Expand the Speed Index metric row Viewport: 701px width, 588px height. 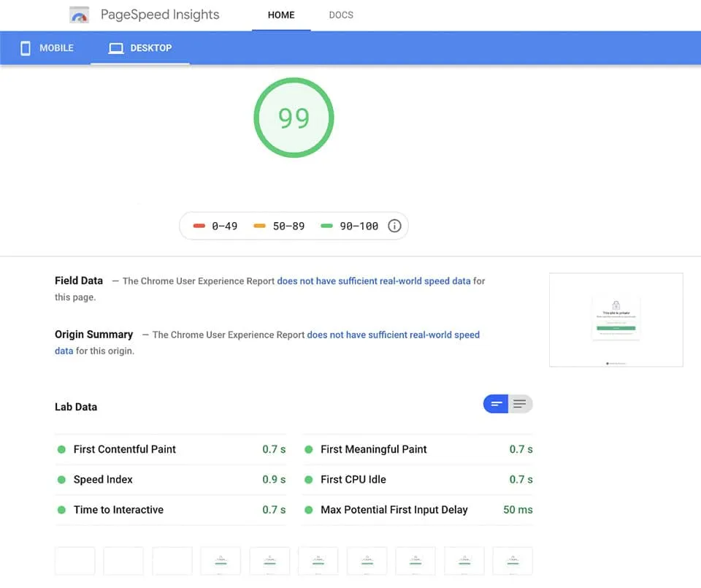pyautogui.click(x=103, y=479)
